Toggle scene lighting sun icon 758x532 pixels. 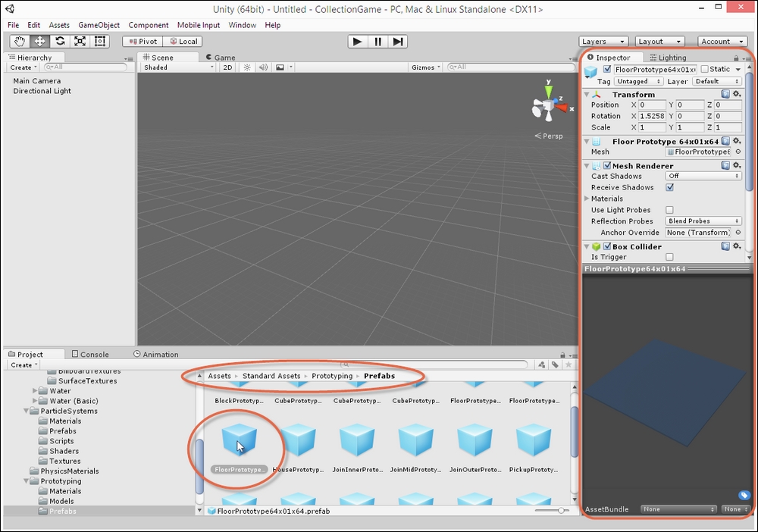pos(246,67)
